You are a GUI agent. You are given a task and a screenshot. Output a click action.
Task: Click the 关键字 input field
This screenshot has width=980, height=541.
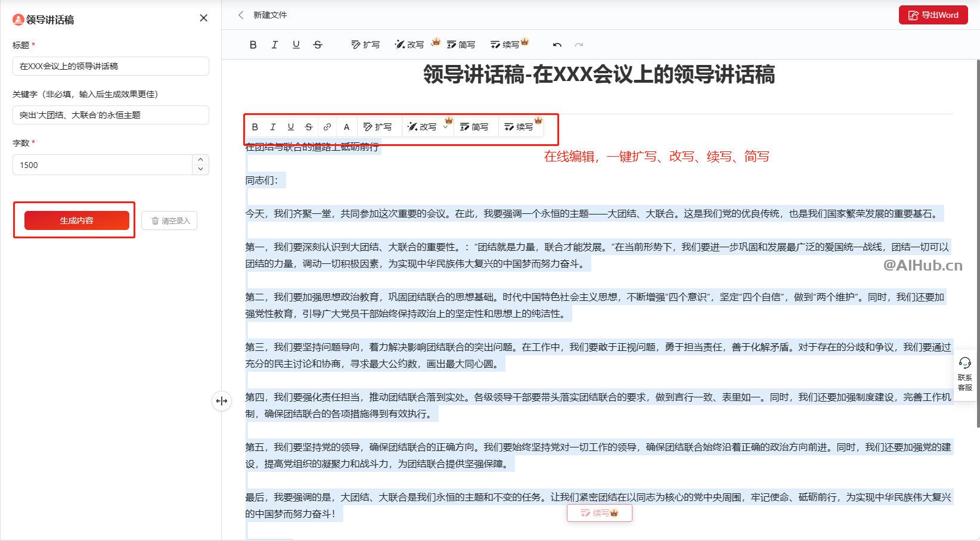pos(111,115)
